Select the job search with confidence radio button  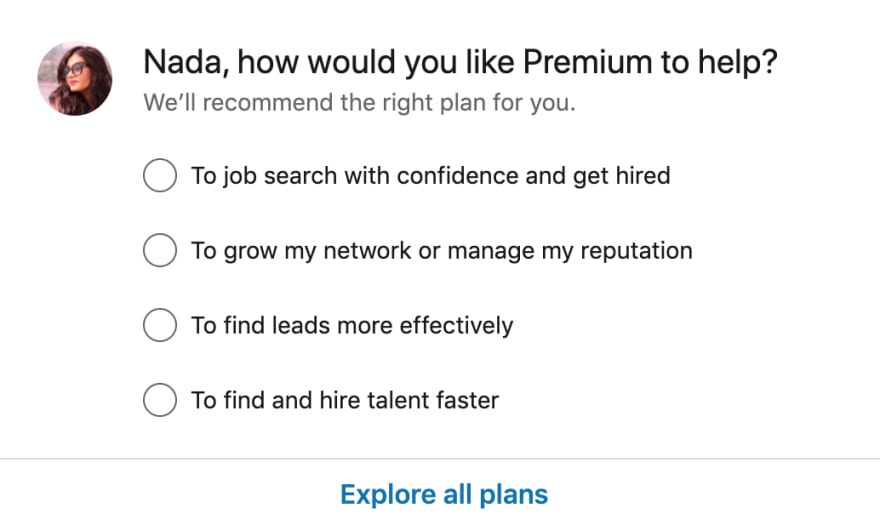click(x=160, y=175)
